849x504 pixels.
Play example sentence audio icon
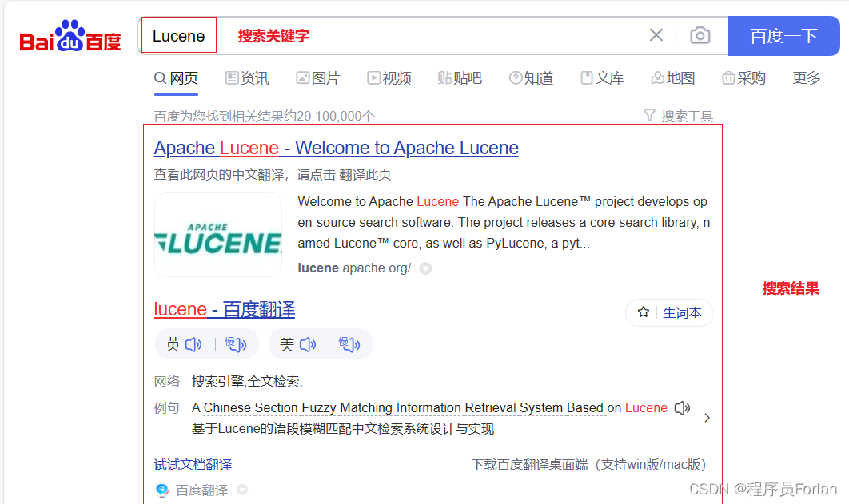coord(682,407)
